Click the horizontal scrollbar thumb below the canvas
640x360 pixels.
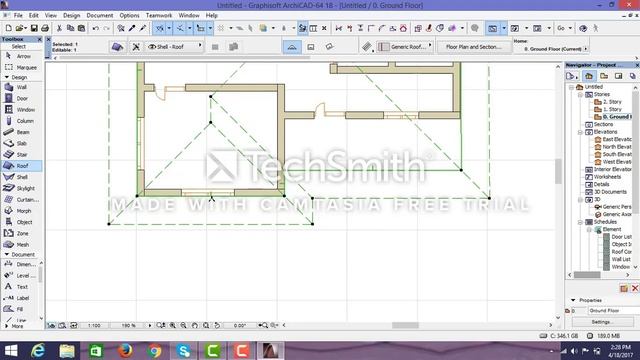coord(405,325)
